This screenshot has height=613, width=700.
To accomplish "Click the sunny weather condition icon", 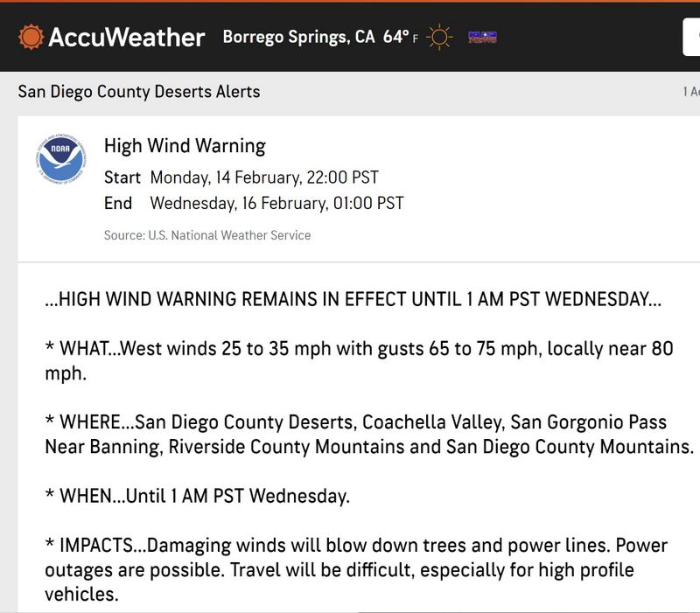I will (x=438, y=37).
